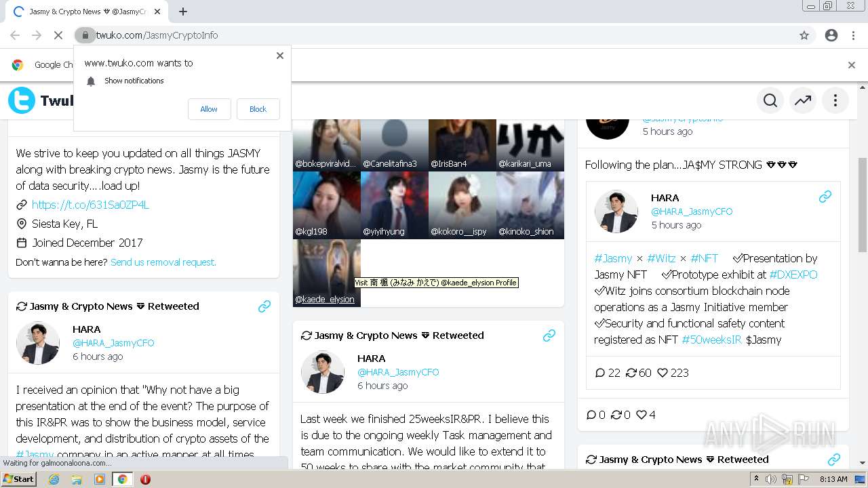Bookmark this page with the star icon
The image size is (868, 488).
click(x=804, y=35)
